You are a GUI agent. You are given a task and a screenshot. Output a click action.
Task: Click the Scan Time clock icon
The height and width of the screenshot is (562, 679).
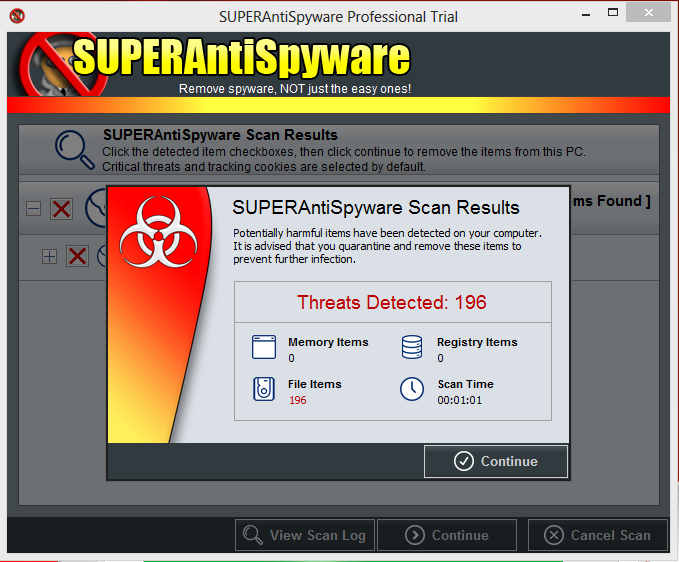(x=412, y=389)
